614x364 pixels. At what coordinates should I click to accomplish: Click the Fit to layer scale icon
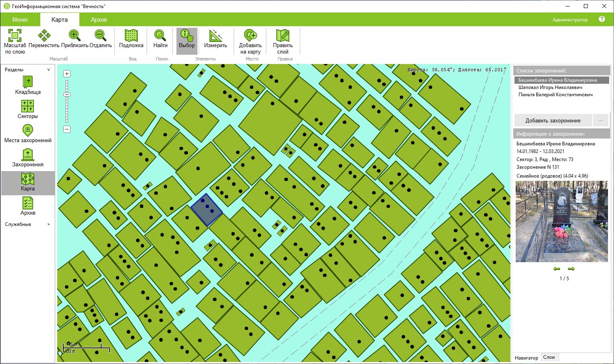coord(15,35)
